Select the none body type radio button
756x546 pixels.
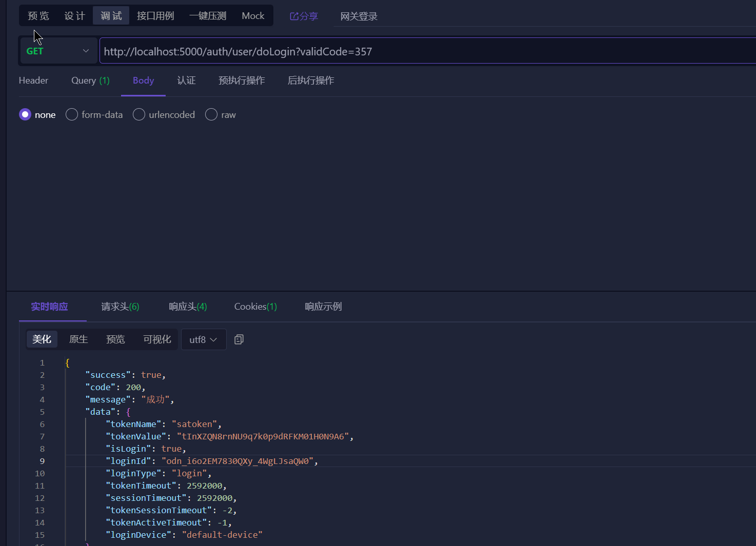(x=25, y=114)
